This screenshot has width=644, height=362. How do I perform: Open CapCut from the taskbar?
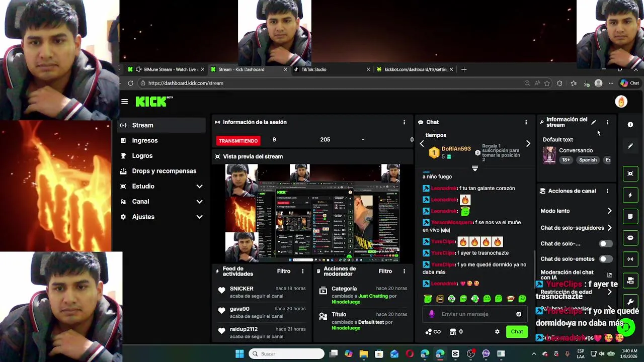coord(455,354)
